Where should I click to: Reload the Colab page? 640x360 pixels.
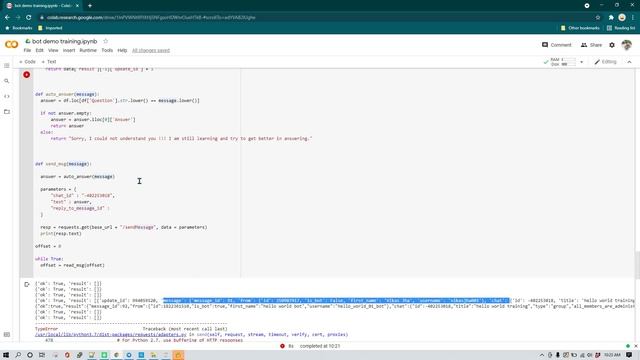tap(29, 18)
